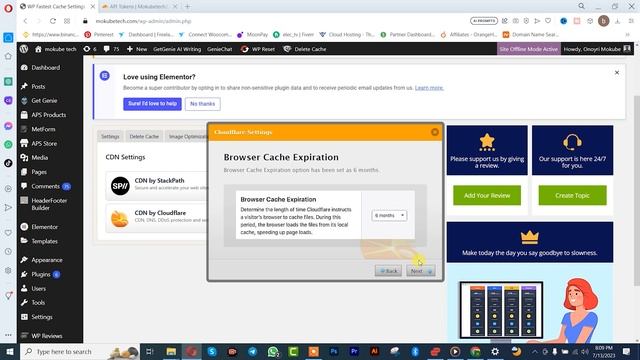Click New in the admin bar

tap(137, 49)
